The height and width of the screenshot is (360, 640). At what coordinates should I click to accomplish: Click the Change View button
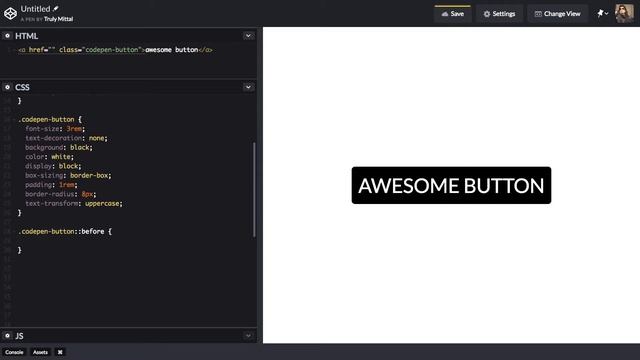557,14
